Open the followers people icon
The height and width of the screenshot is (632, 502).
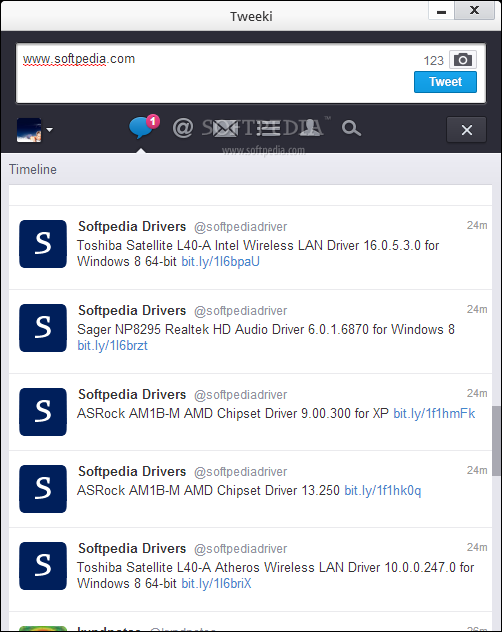click(310, 128)
